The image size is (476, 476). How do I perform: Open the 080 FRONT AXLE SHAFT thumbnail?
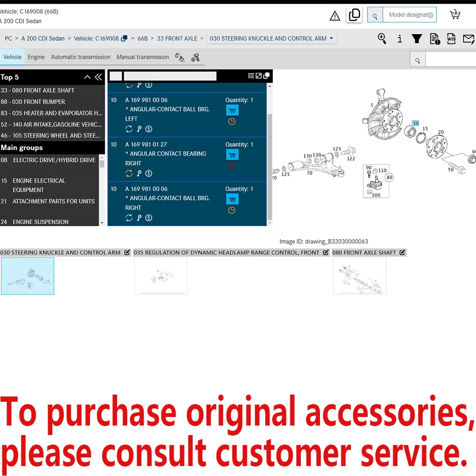pos(359,276)
